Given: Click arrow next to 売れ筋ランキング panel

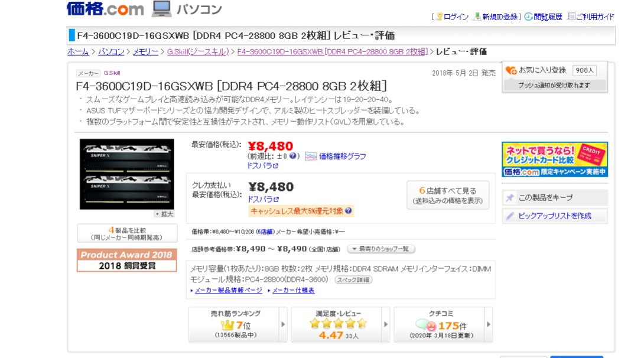Looking at the screenshot, I should (x=283, y=324).
